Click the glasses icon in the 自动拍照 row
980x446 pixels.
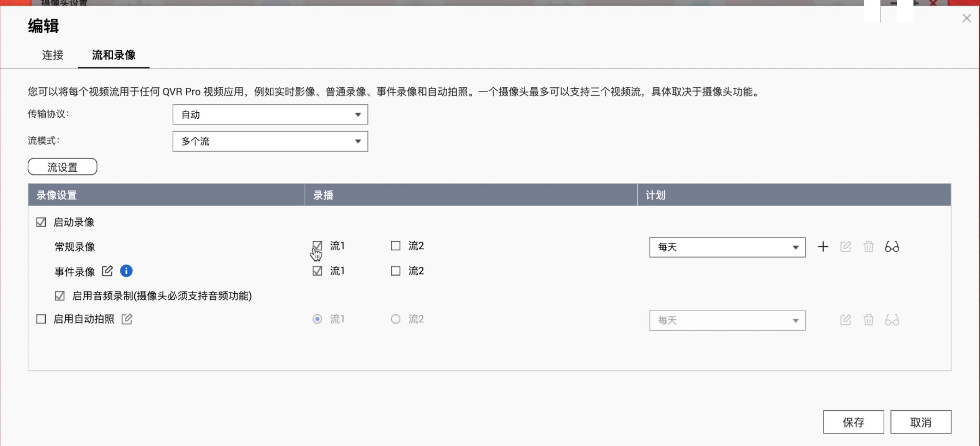(892, 320)
